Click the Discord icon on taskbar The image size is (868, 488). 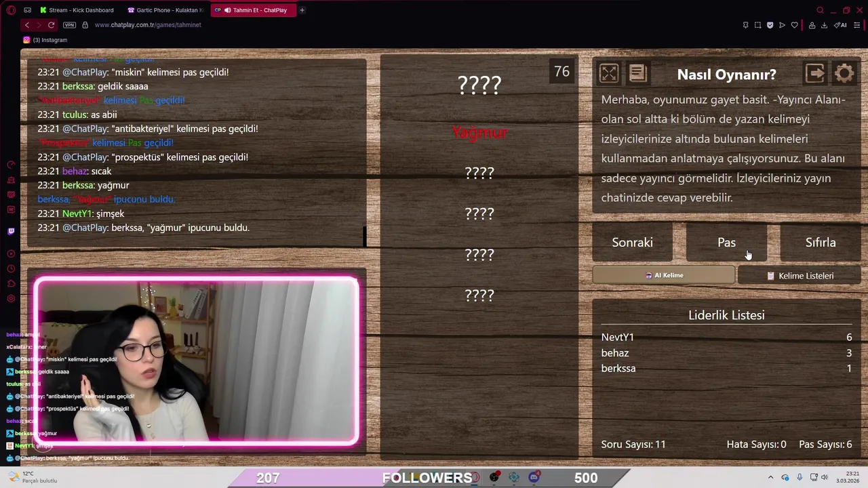(x=534, y=477)
